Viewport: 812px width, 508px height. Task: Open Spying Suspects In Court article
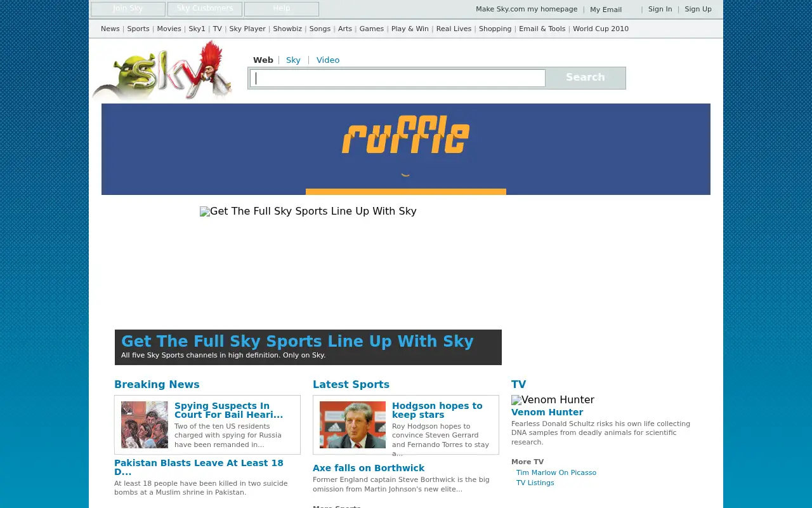229,410
